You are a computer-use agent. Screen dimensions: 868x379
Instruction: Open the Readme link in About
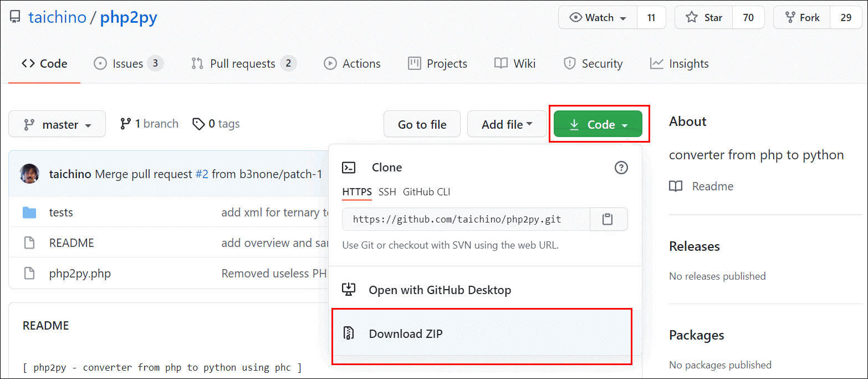[x=713, y=186]
